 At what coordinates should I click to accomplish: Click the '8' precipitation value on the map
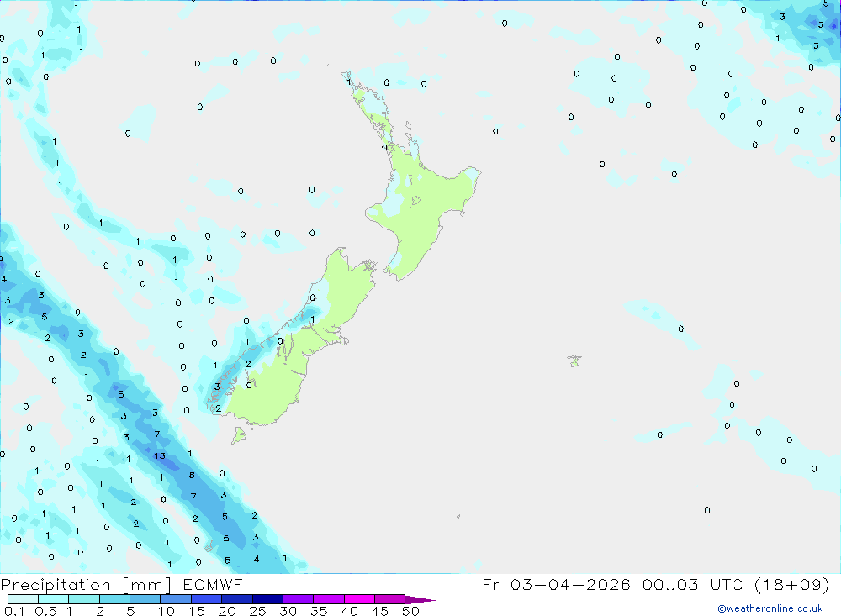[x=192, y=475]
